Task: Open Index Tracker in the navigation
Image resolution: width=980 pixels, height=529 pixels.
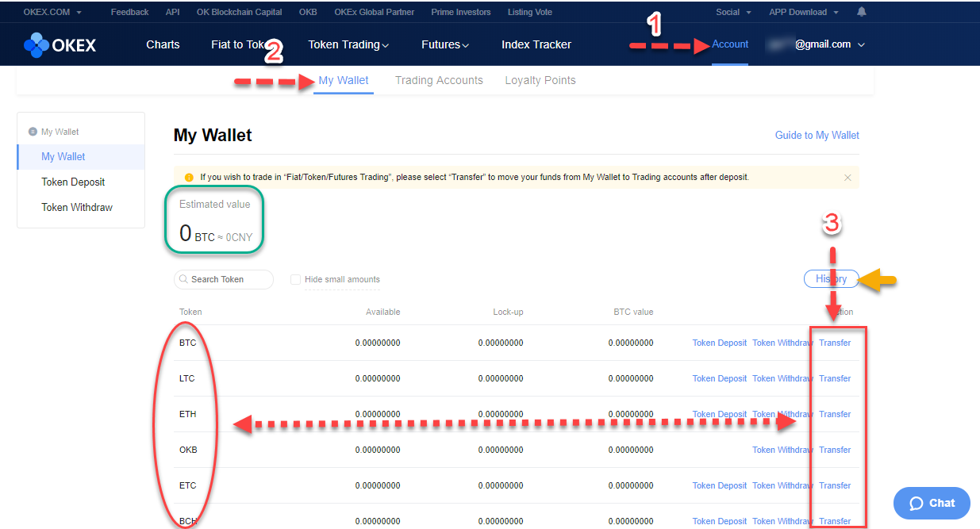Action: (536, 44)
